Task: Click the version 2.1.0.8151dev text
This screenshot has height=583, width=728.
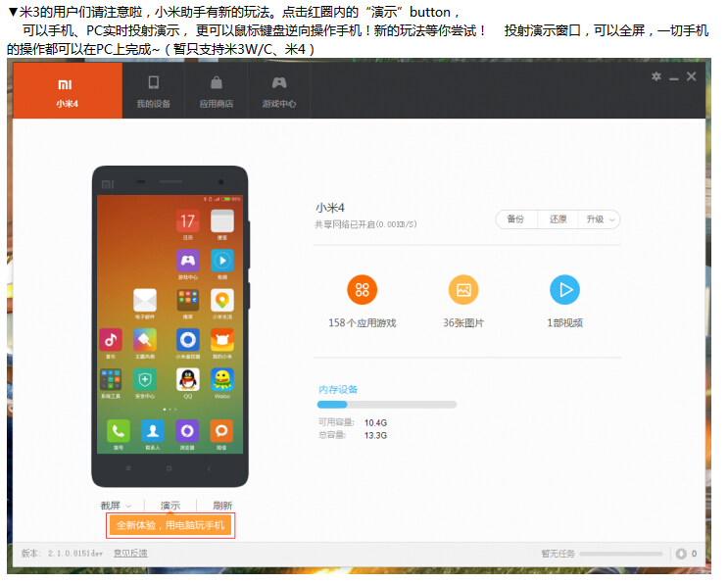Action: (62, 554)
